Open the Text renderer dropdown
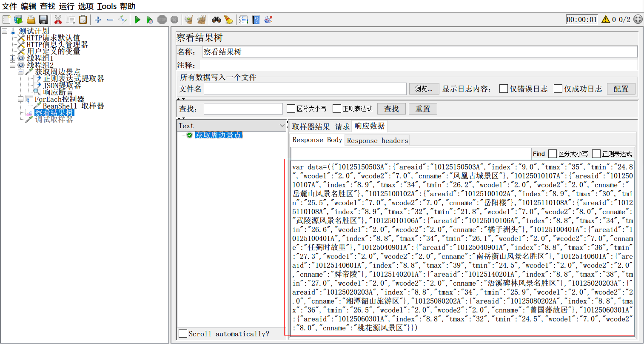The width and height of the screenshot is (644, 344). pos(282,126)
